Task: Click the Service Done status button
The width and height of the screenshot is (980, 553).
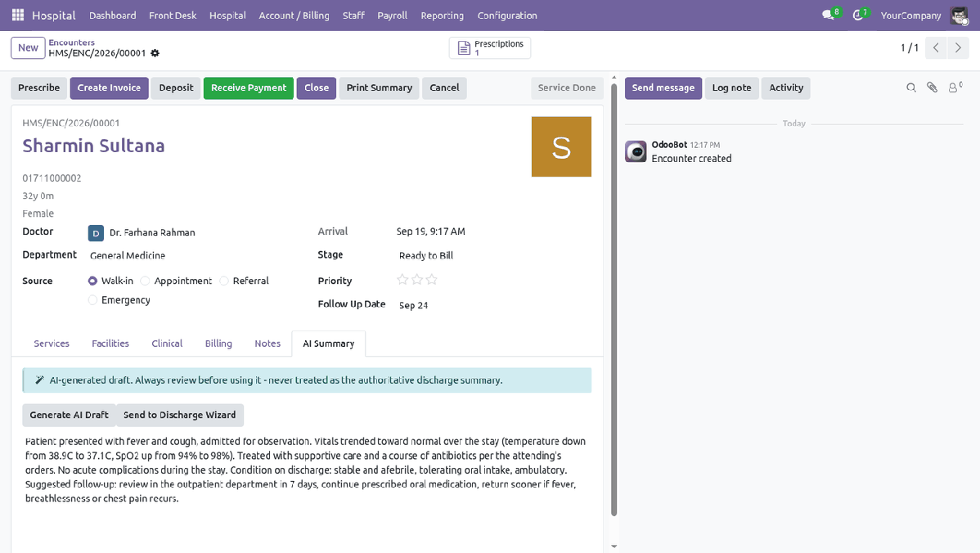Action: coord(567,88)
